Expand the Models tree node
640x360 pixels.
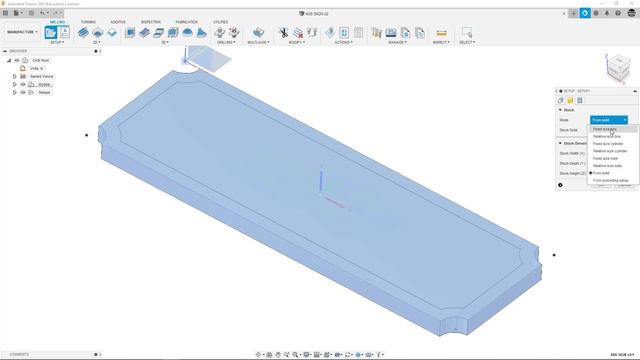click(x=15, y=84)
